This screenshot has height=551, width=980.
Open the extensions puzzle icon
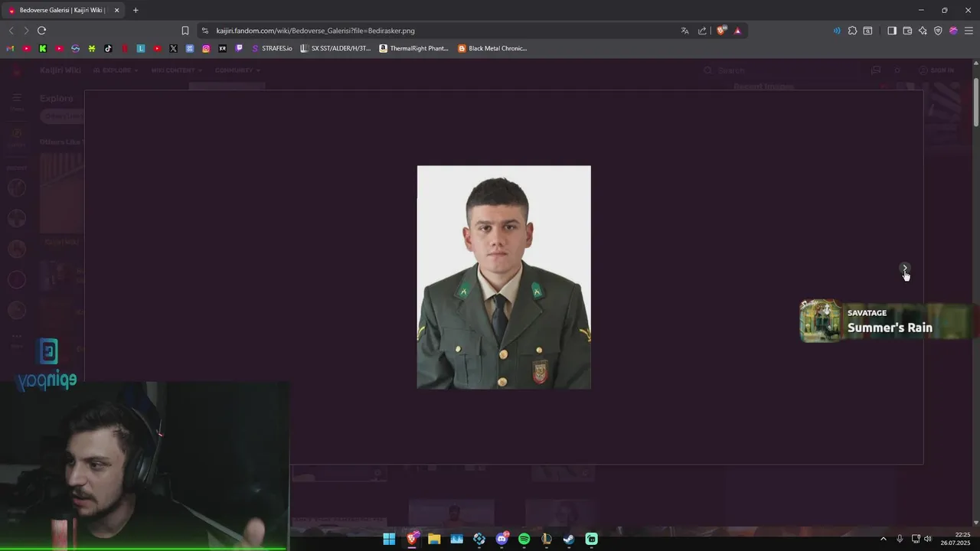[x=852, y=31]
